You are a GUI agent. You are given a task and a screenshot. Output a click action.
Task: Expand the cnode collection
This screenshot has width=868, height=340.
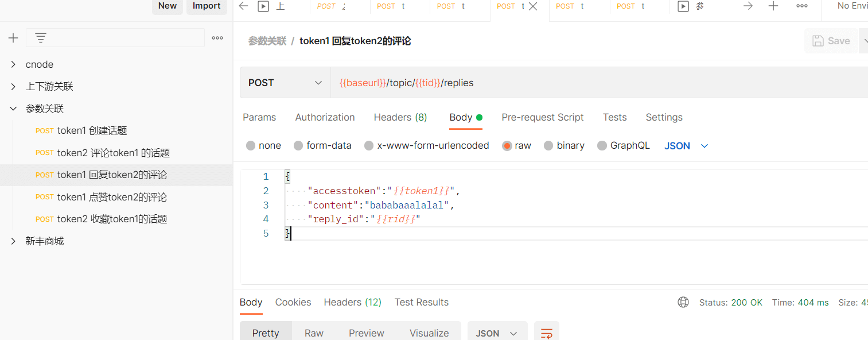point(13,64)
